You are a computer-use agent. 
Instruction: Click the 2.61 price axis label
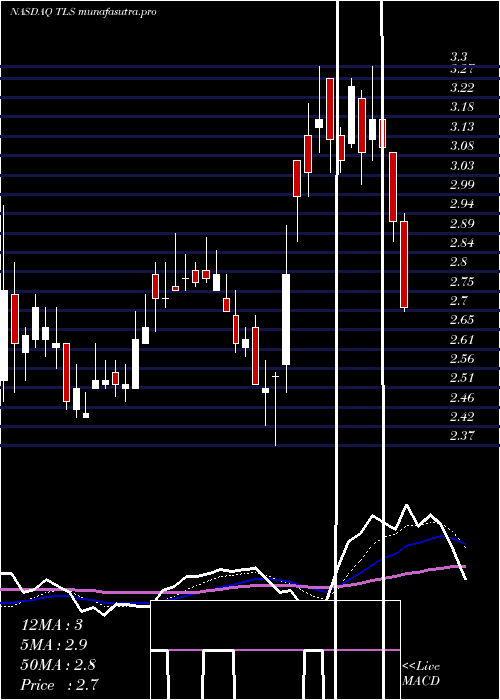pyautogui.click(x=461, y=340)
